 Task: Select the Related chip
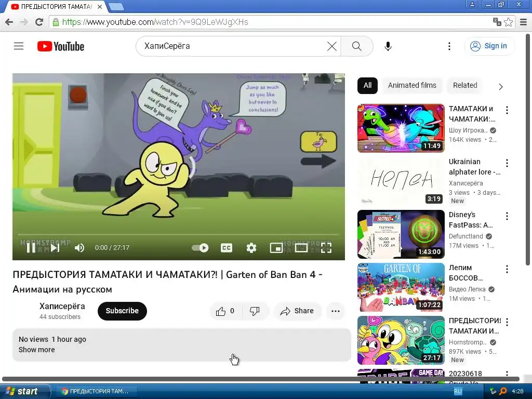[465, 86]
